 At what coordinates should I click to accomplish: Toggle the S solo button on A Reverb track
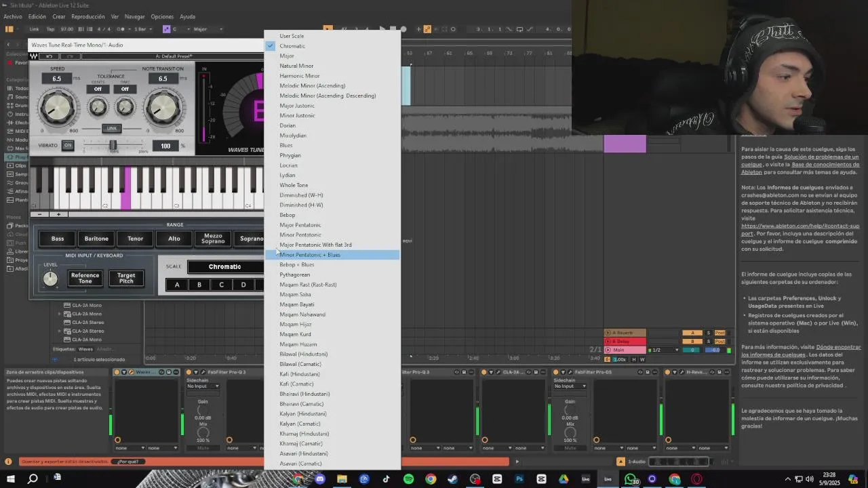point(709,333)
